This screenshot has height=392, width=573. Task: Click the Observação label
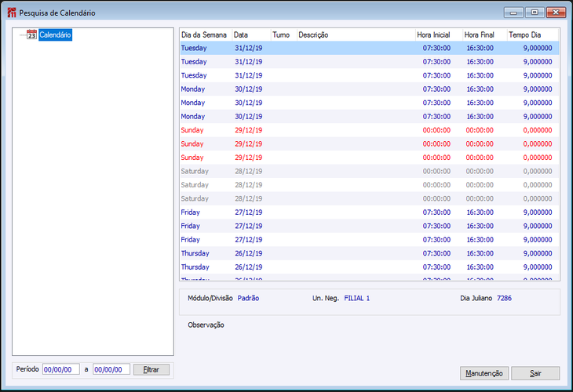coord(206,325)
